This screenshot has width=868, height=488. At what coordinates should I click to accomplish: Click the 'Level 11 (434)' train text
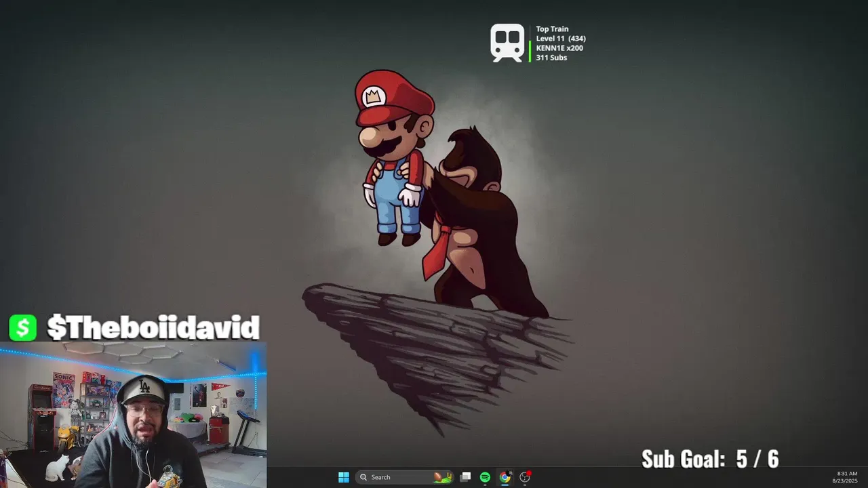[x=560, y=39]
